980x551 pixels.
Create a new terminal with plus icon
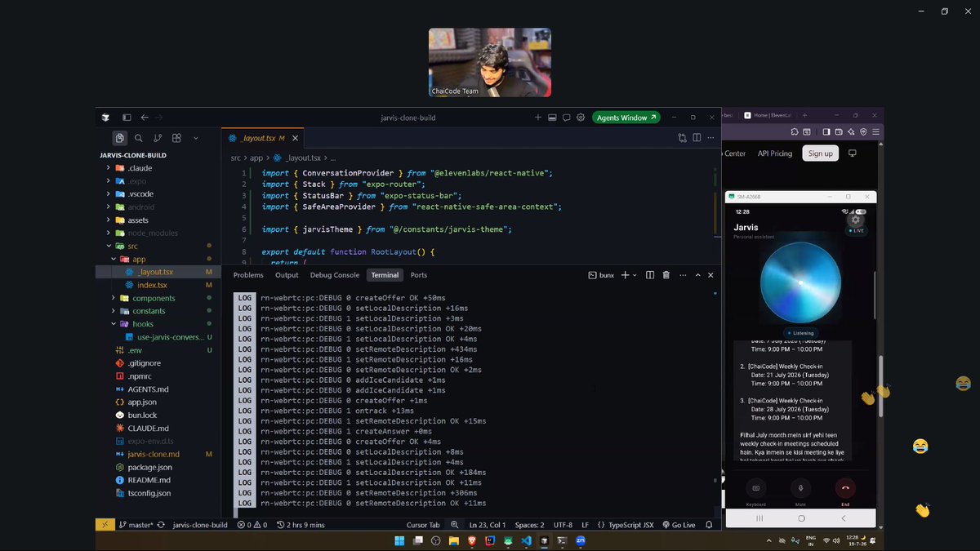point(626,275)
